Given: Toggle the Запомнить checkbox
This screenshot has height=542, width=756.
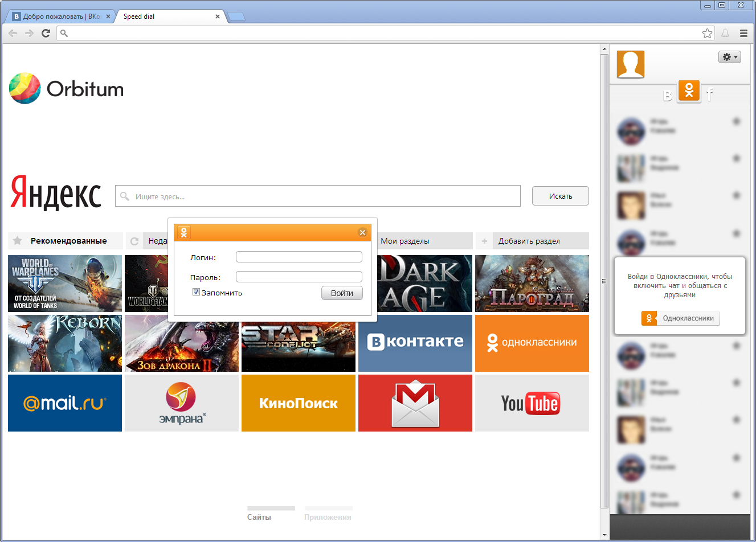Looking at the screenshot, I should pyautogui.click(x=196, y=292).
